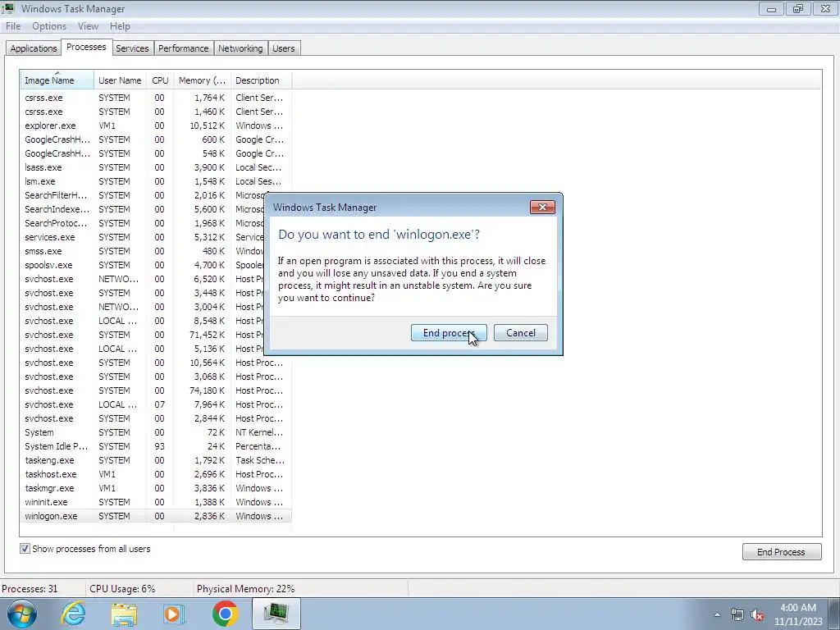Screen dimensions: 840x630
Task: Select the SearchIndexe... process row
Action: coord(143,209)
